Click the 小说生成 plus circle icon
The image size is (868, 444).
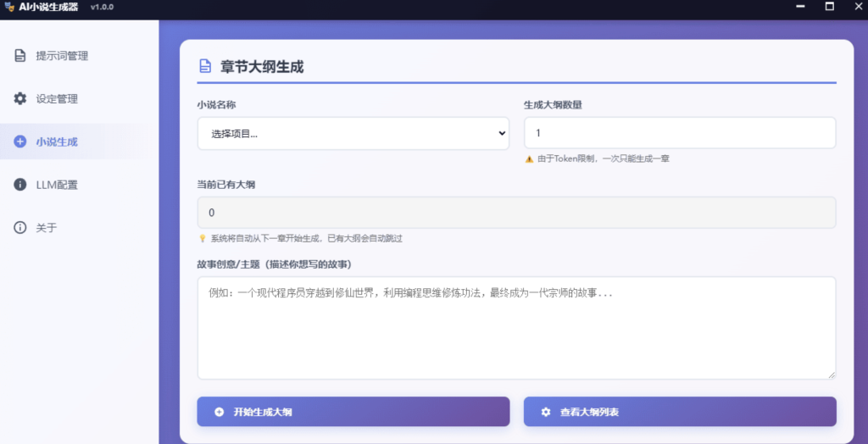coord(20,142)
